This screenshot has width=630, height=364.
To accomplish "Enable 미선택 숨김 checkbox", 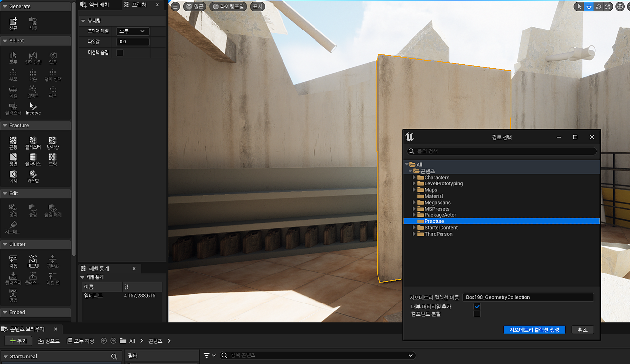I will pos(120,52).
